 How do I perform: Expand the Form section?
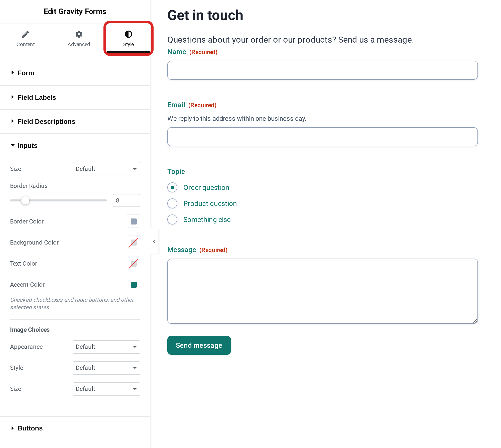coord(75,73)
